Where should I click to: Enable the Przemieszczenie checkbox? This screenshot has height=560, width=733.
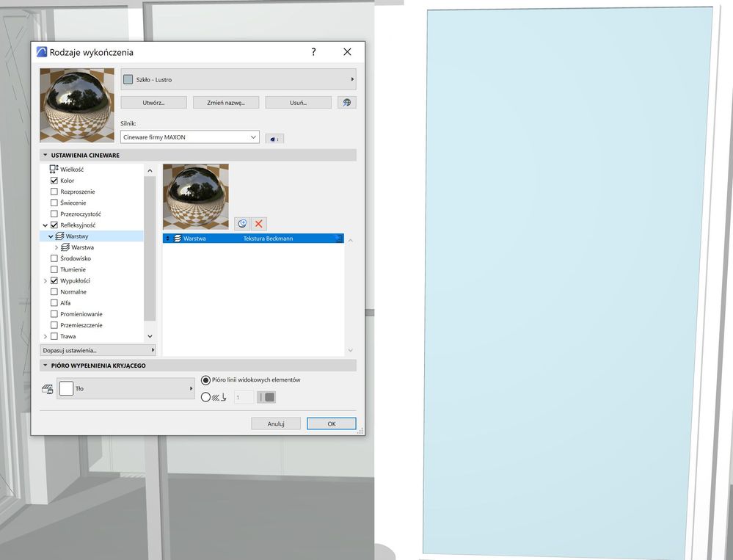pyautogui.click(x=54, y=325)
